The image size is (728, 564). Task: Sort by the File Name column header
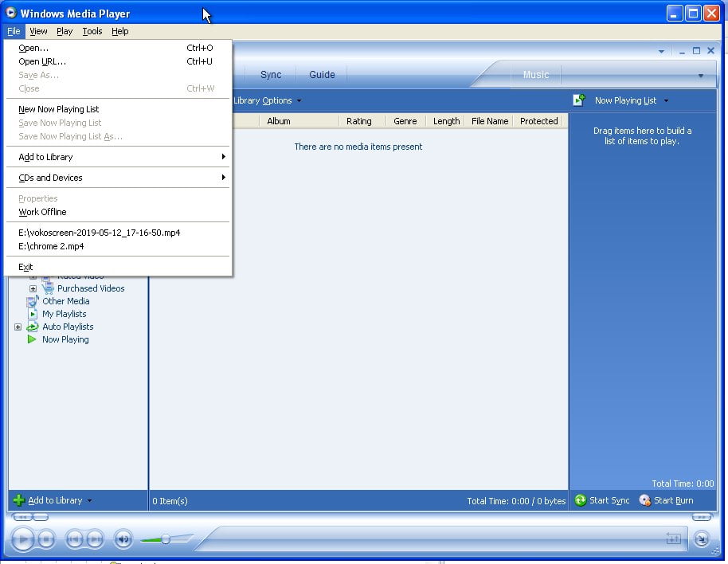click(490, 121)
